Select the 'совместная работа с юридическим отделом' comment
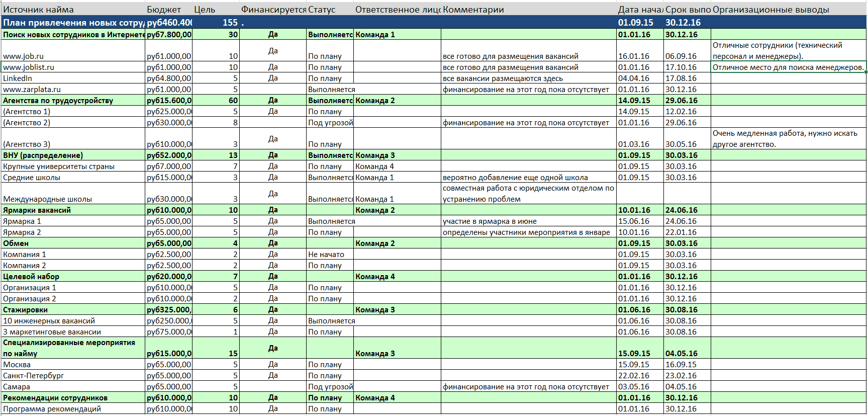Image resolution: width=868 pixels, height=416 pixels. point(529,194)
